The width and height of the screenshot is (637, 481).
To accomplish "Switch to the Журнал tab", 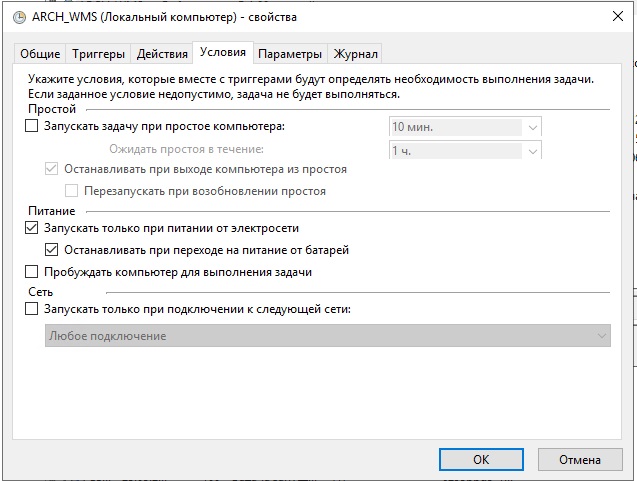I will coord(356,54).
